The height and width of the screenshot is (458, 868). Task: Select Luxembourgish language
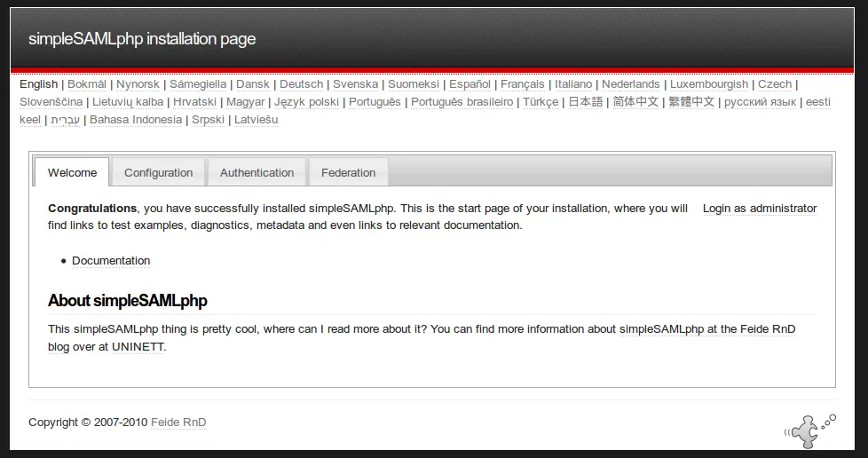(x=708, y=84)
